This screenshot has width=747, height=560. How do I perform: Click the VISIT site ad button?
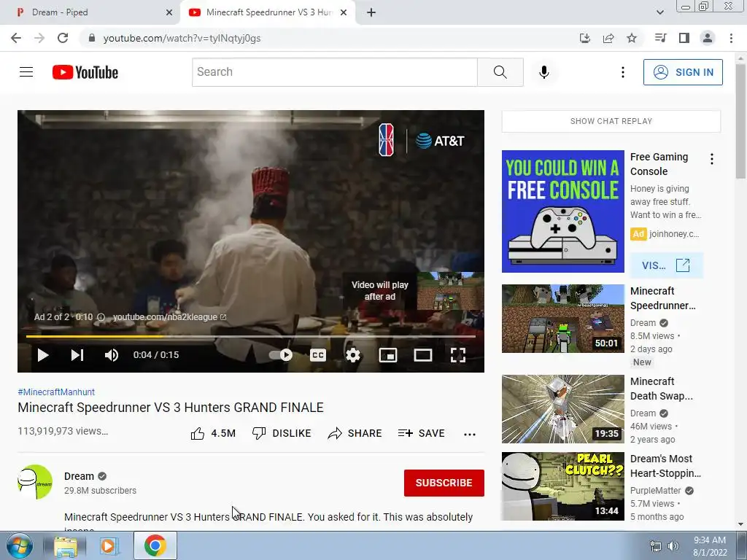(x=666, y=265)
